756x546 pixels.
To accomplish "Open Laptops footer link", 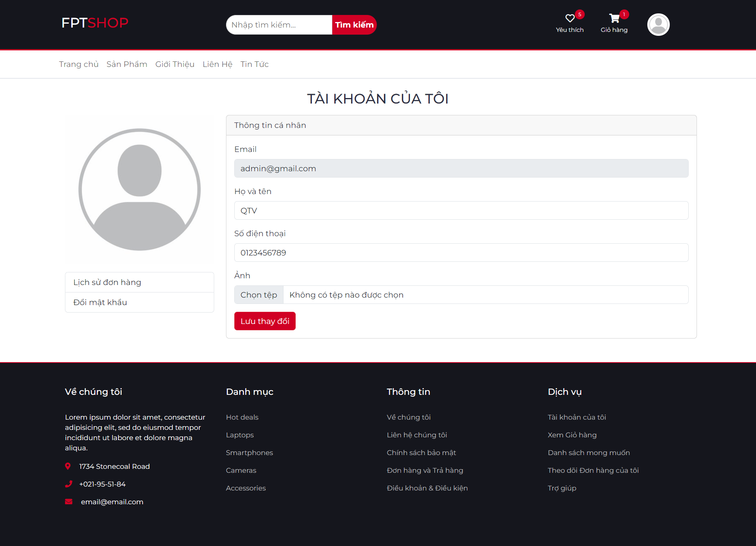I will point(240,435).
